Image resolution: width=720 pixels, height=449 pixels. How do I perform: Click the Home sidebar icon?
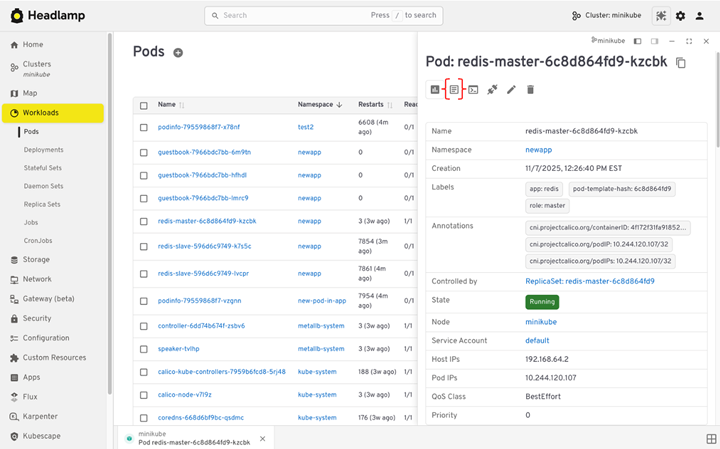click(x=14, y=45)
